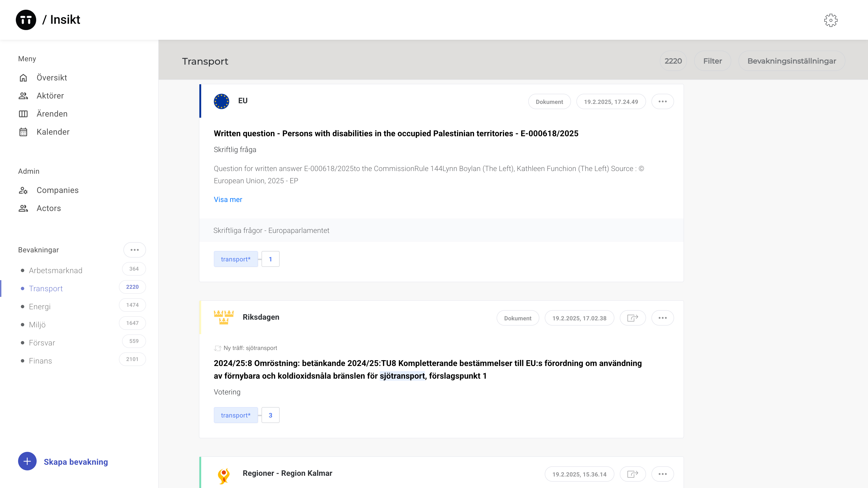
Task: Select the Energi watch list
Action: 40,307
